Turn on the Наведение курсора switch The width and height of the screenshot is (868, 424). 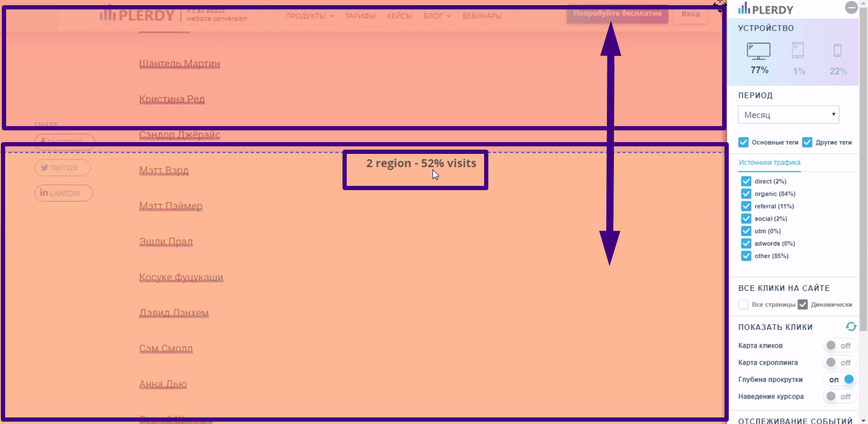click(x=839, y=396)
